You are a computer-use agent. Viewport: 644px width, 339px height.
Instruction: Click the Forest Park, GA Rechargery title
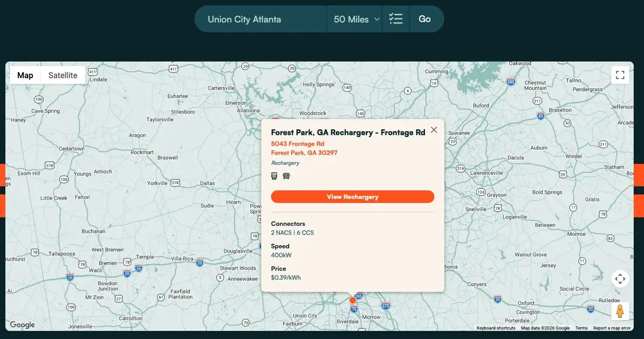(x=348, y=132)
